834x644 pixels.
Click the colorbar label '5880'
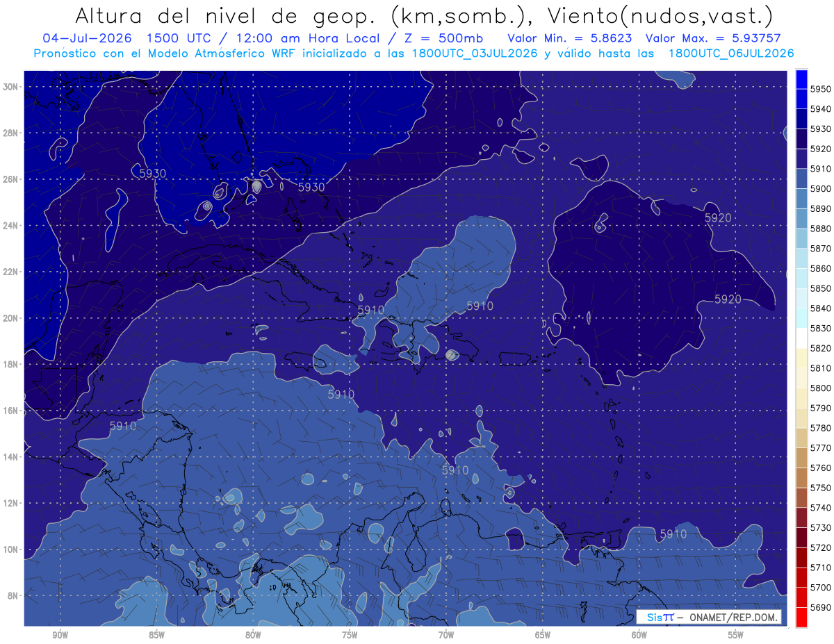click(821, 229)
